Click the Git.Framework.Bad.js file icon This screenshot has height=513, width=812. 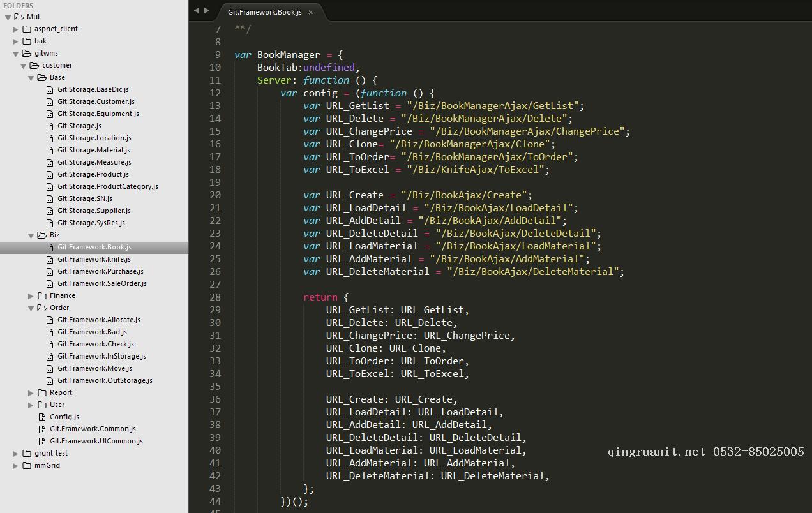50,332
